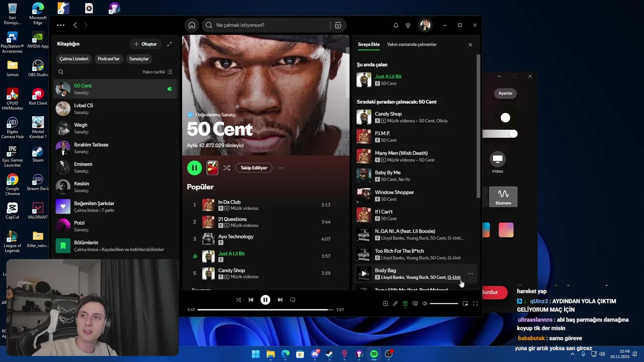Screen dimensions: 644x362
Task: Open Beğenilen Şarkılar playlist
Action: tap(115, 207)
